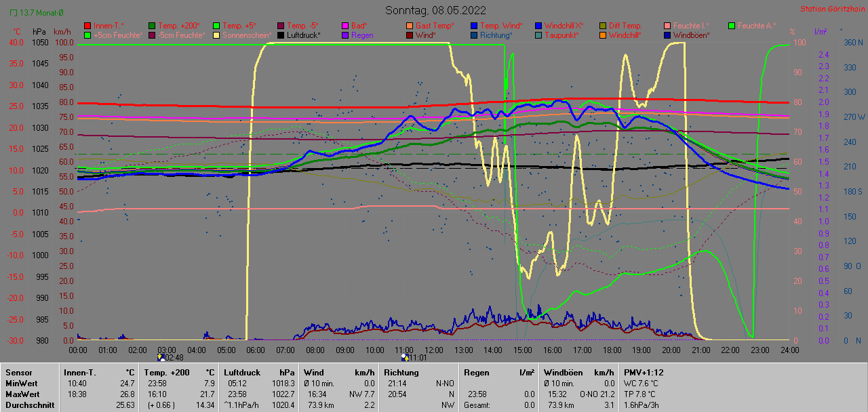This screenshot has width=868, height=412.
Task: Select the MinWert row label
Action: 21,384
